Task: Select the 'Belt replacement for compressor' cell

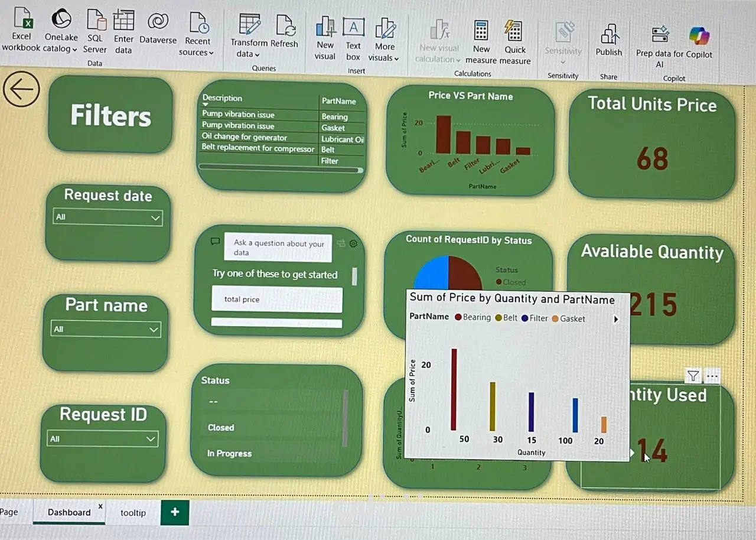Action: 258,148
